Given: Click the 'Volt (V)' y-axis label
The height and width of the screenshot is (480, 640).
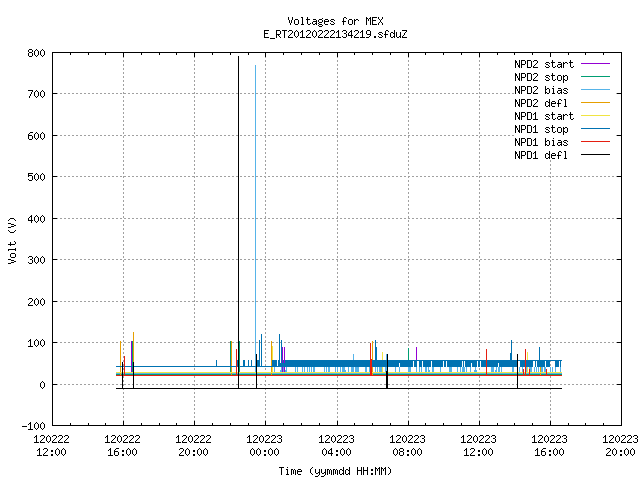Looking at the screenshot, I should click(12, 240).
